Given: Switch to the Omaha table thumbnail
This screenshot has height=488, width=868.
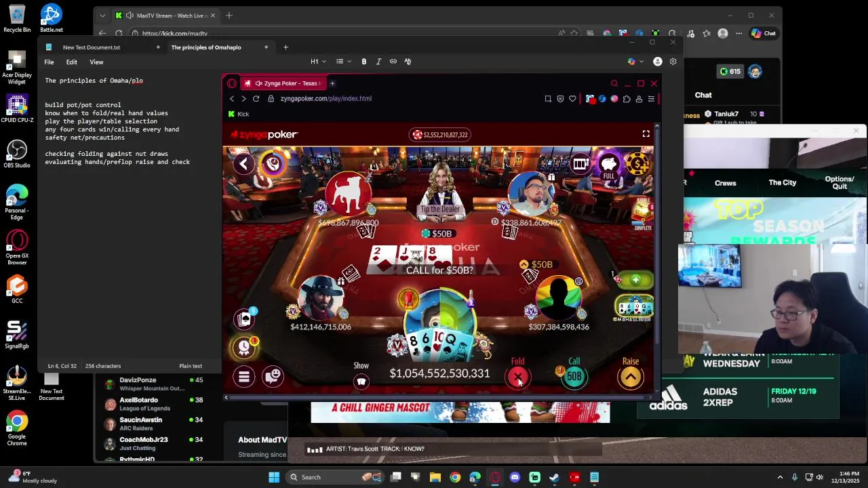Looking at the screenshot, I should [x=635, y=307].
